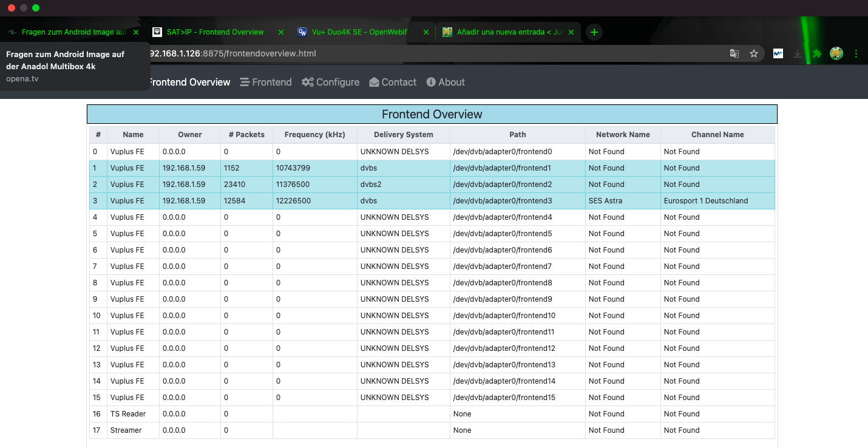Viewport: 868px width, 448px height.
Task: Select the Eurosport 1 Deutschland channel cell
Action: coord(705,201)
